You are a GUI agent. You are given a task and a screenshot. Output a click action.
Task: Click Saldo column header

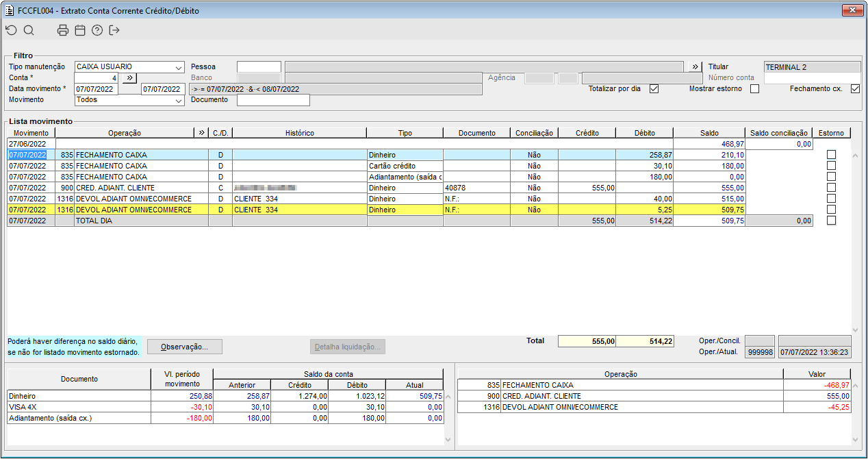pos(709,133)
